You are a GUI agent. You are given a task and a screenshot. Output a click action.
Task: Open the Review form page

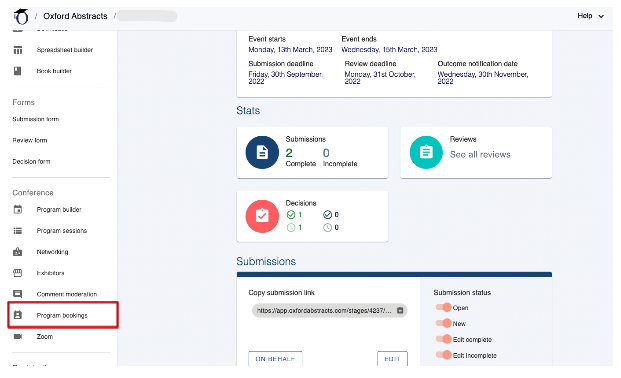pyautogui.click(x=30, y=140)
